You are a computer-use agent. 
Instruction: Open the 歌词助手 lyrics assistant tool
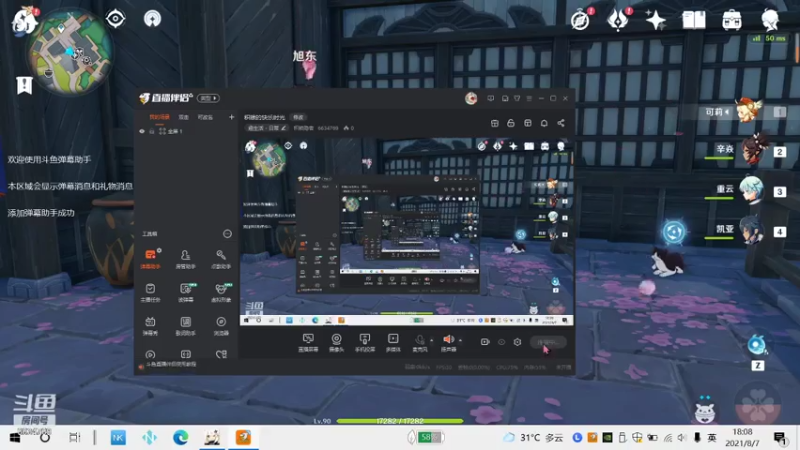[x=185, y=326]
